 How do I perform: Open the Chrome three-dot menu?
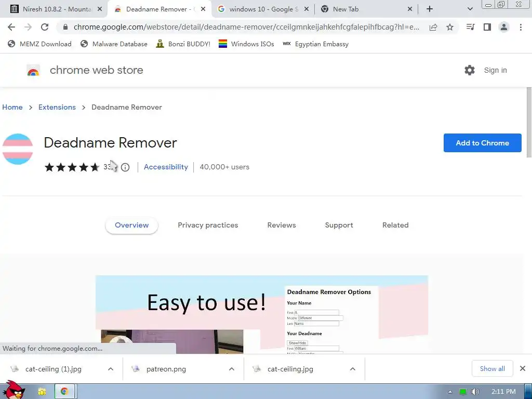tap(521, 27)
